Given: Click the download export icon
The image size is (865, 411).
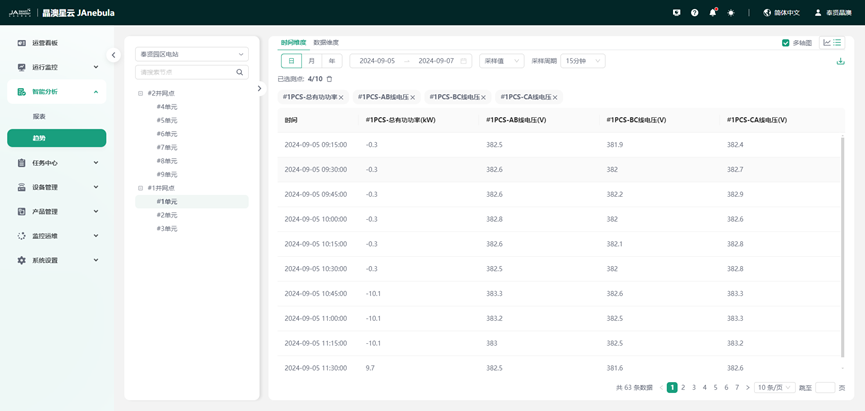Looking at the screenshot, I should (x=840, y=61).
